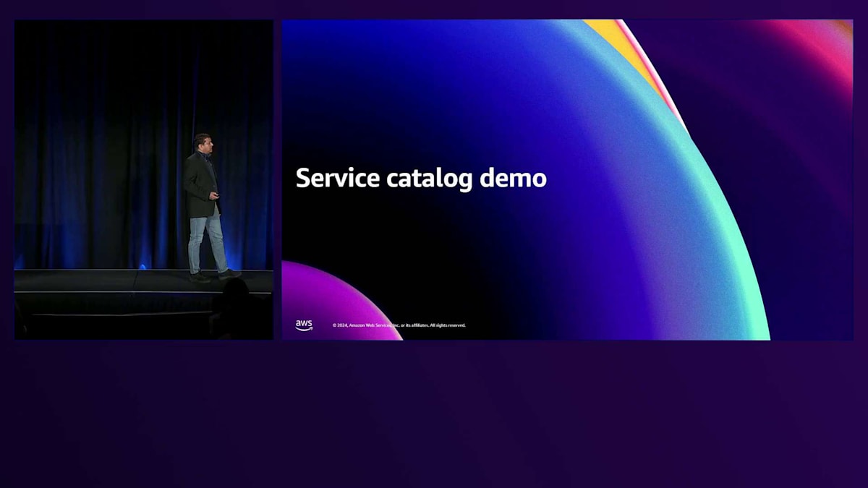Viewport: 868px width, 488px height.
Task: Click the "Service catalog demo" slide title
Action: coord(421,178)
